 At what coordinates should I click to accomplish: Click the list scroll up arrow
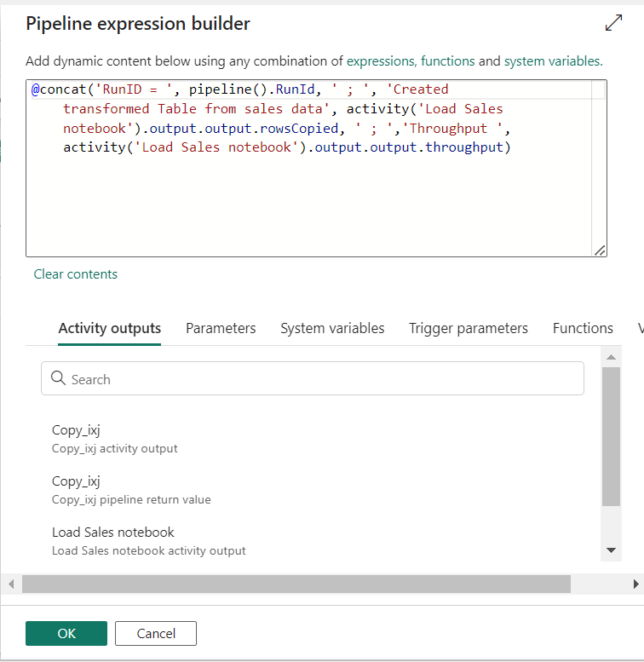[x=611, y=357]
